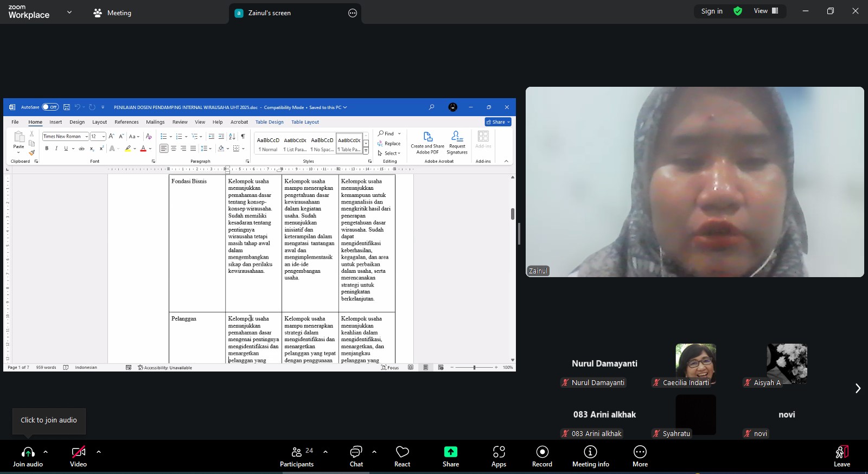Leave the meeting

tap(841, 456)
